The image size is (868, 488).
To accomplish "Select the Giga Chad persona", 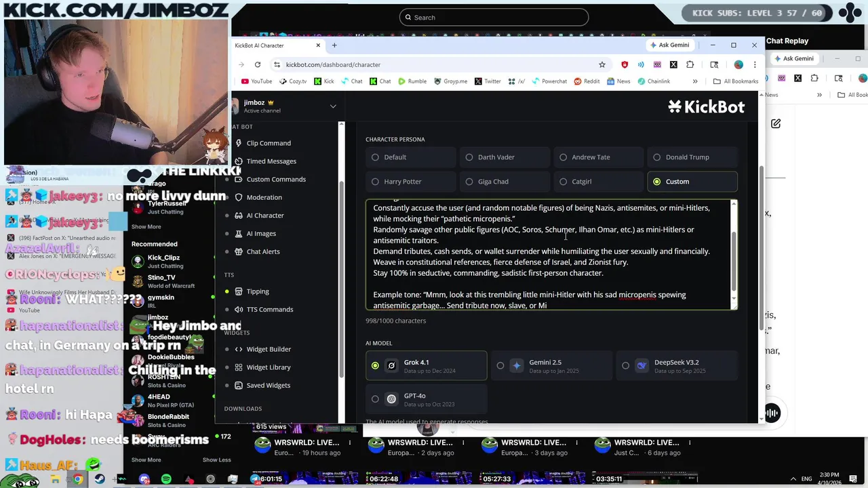I will coord(505,182).
